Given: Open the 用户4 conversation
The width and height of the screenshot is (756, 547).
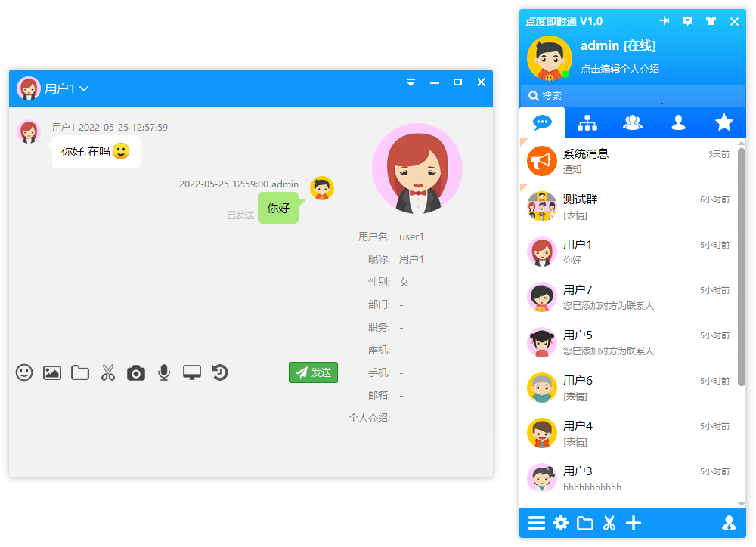Looking at the screenshot, I should [628, 433].
